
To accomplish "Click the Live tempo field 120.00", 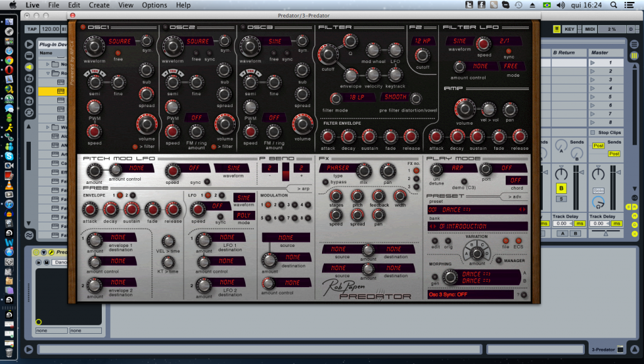I will (50, 29).
